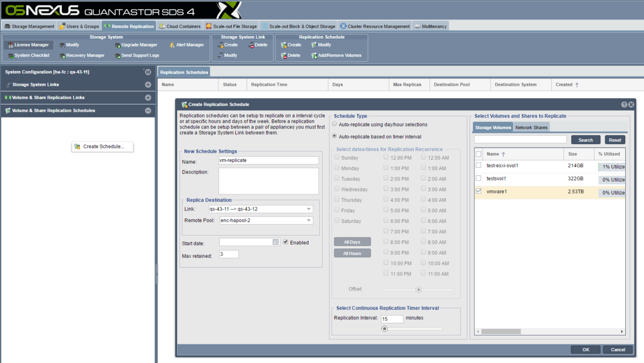644x363 pixels.
Task: Delete the Replication Schedule
Action: pos(290,55)
